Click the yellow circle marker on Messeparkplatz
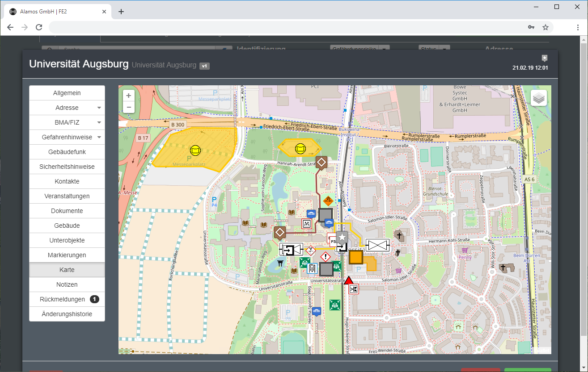Viewport: 588px width, 372px height. coord(195,150)
